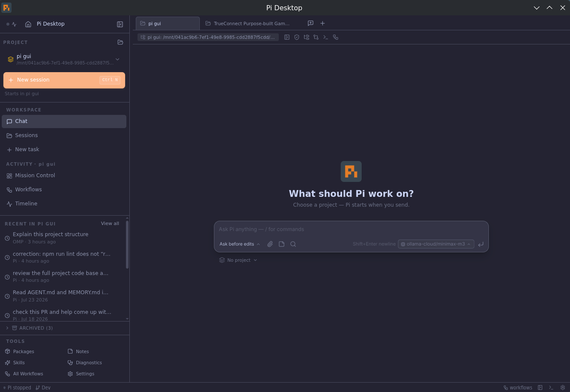Open 'correction: npm run lint' session

[63, 257]
